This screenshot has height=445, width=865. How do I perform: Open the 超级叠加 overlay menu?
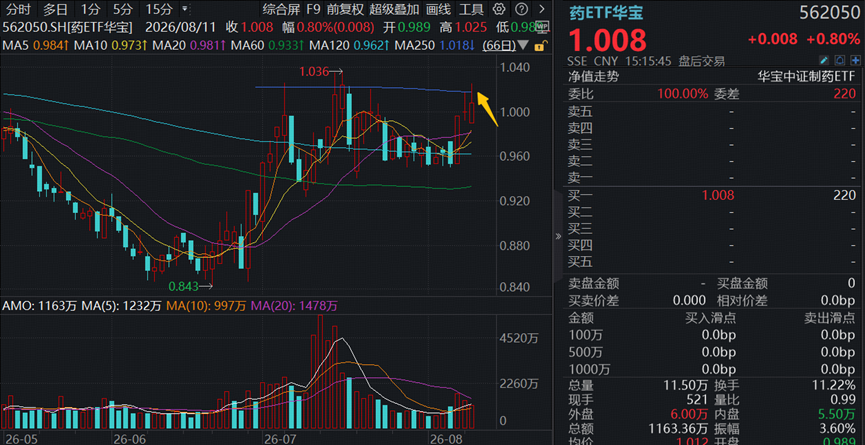point(394,9)
